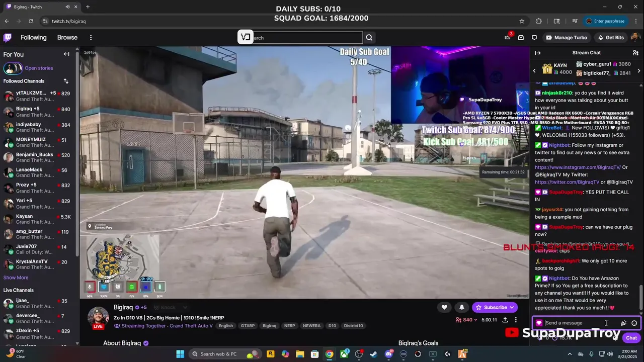Click Manage Turbo button

pyautogui.click(x=567, y=38)
